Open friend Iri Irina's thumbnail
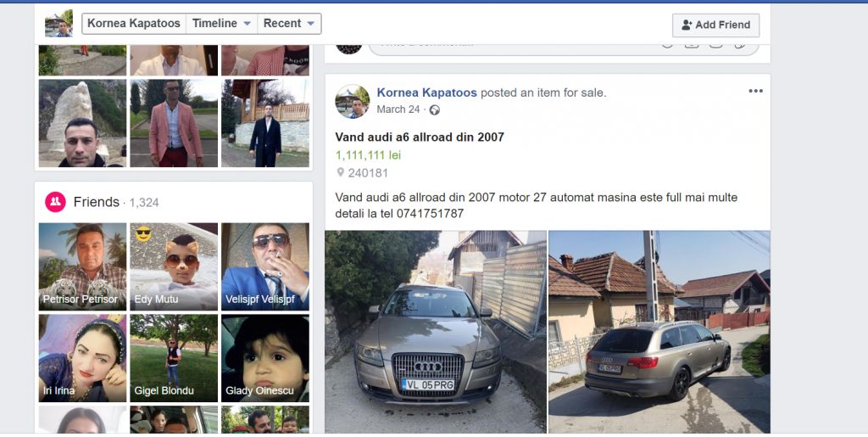Image resolution: width=868 pixels, height=437 pixels. (x=82, y=358)
